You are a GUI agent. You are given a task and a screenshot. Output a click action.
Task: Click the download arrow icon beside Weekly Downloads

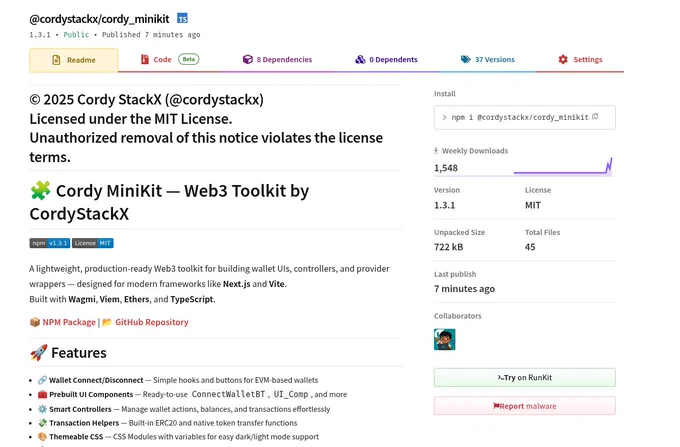(436, 150)
